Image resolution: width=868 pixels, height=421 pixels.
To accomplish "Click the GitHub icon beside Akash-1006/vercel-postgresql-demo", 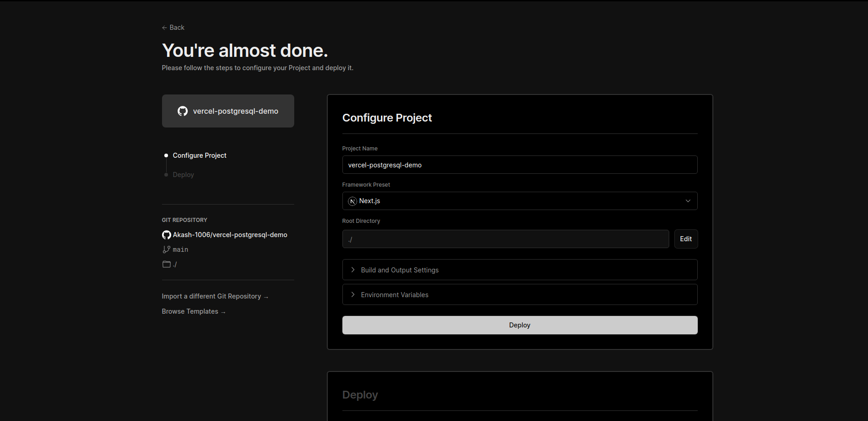I will [x=167, y=235].
